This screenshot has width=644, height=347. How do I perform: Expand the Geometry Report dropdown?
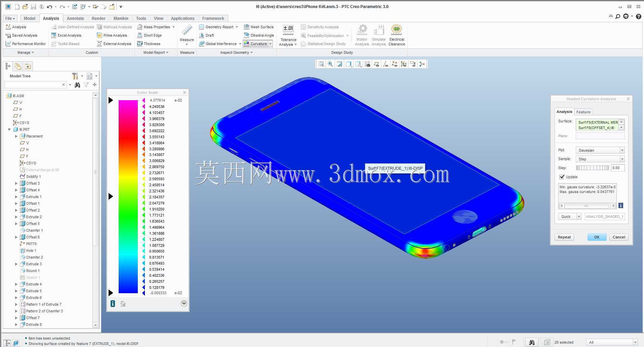tap(237, 27)
